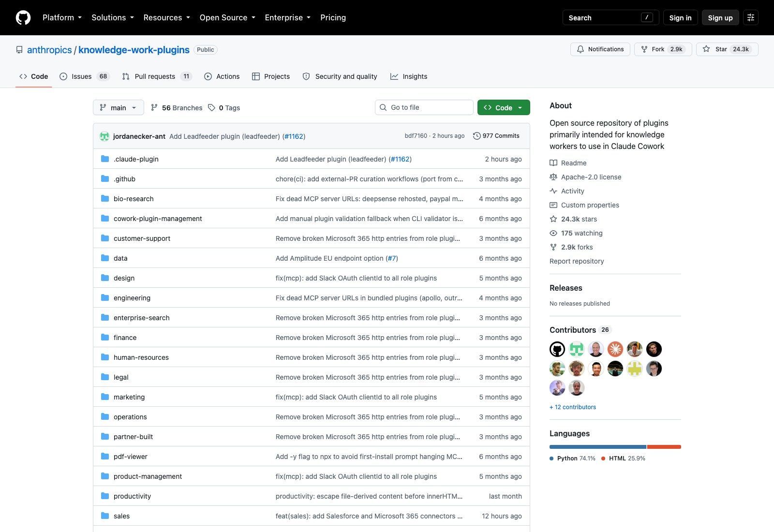Open the product-management folder

[148, 476]
